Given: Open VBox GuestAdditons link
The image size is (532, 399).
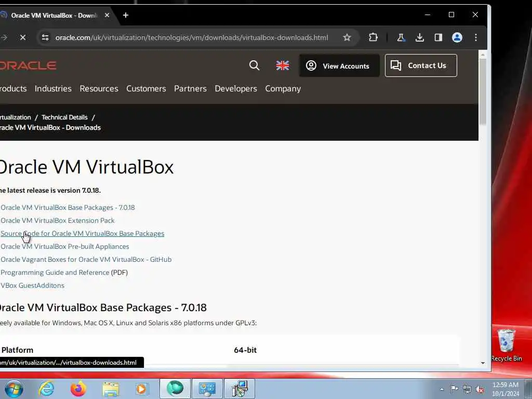Looking at the screenshot, I should tap(32, 285).
